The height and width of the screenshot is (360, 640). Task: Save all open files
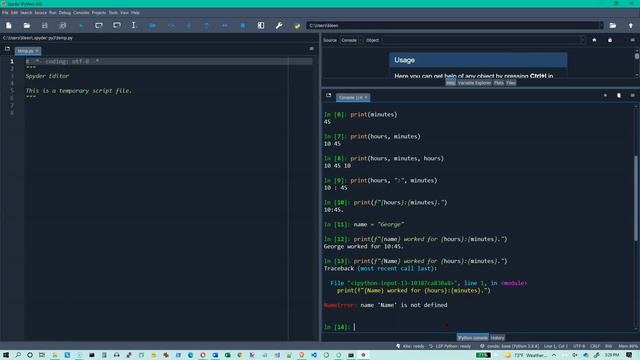tap(62, 25)
